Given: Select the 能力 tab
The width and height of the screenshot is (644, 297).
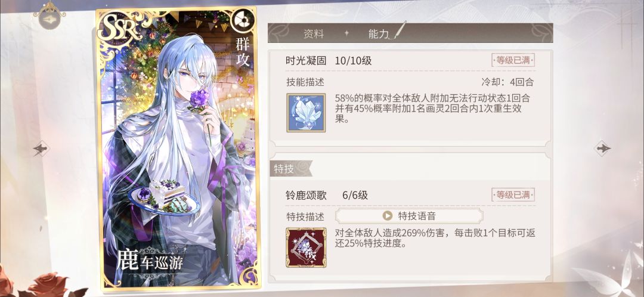Looking at the screenshot, I should click(378, 34).
